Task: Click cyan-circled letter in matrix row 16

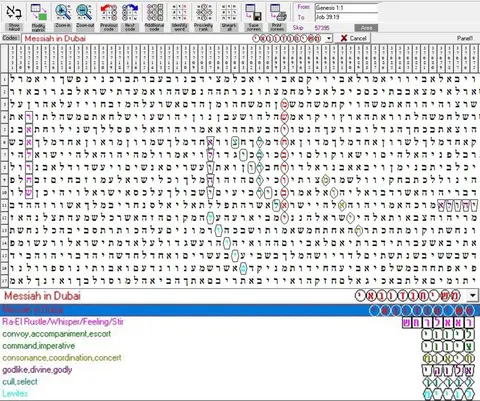Action: 243,268
